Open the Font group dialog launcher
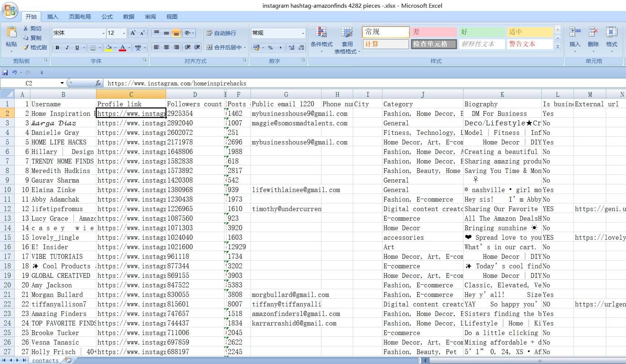Screen dimensions: 626x364 pyautogui.click(x=145, y=60)
